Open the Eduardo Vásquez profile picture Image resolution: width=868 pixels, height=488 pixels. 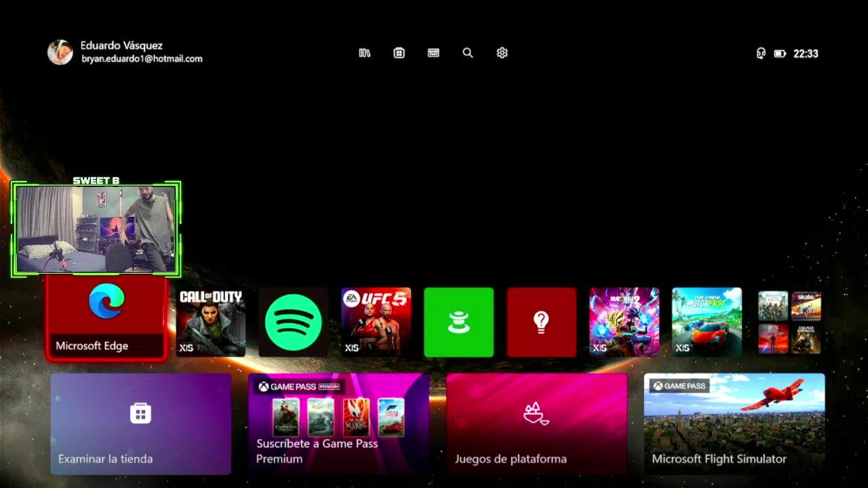coord(60,52)
